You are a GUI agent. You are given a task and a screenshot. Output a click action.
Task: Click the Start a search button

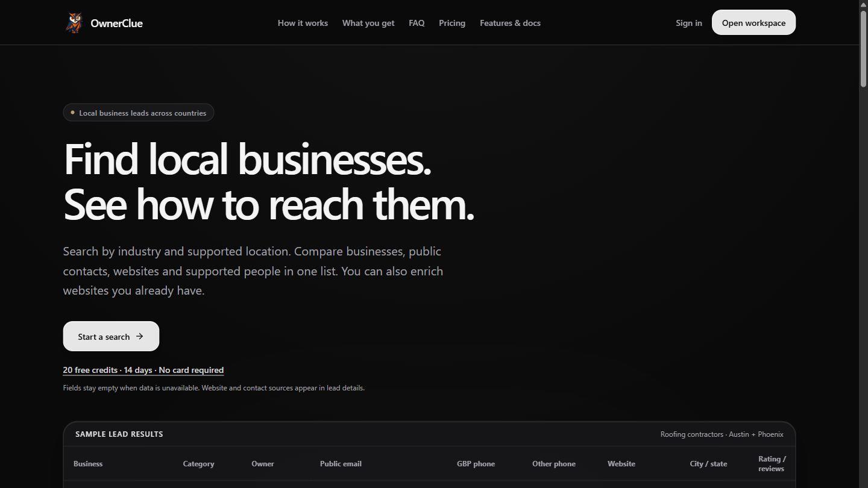111,336
